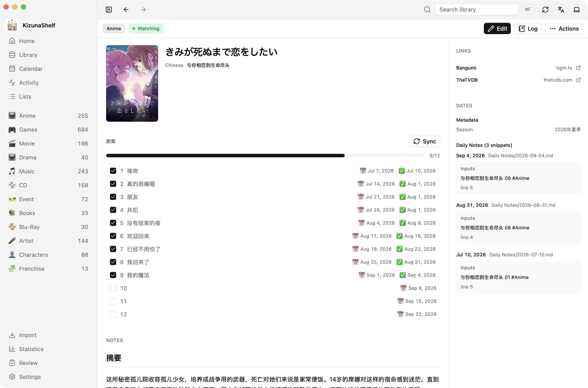This screenshot has height=388, width=588.
Task: Open Daily Notes/2026-07-10.md note
Action: point(521,255)
